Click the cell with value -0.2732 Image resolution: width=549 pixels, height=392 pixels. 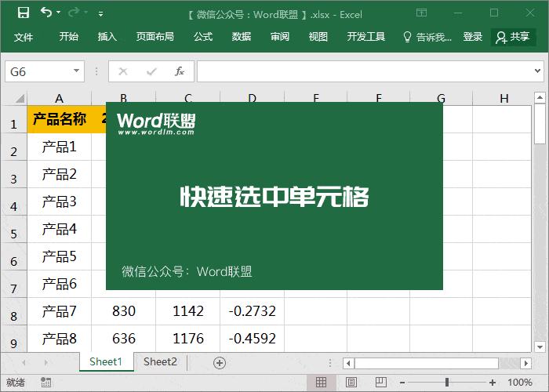[252, 311]
